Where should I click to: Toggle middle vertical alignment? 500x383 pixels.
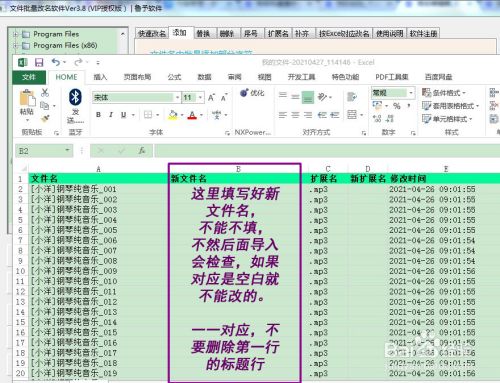[295, 97]
